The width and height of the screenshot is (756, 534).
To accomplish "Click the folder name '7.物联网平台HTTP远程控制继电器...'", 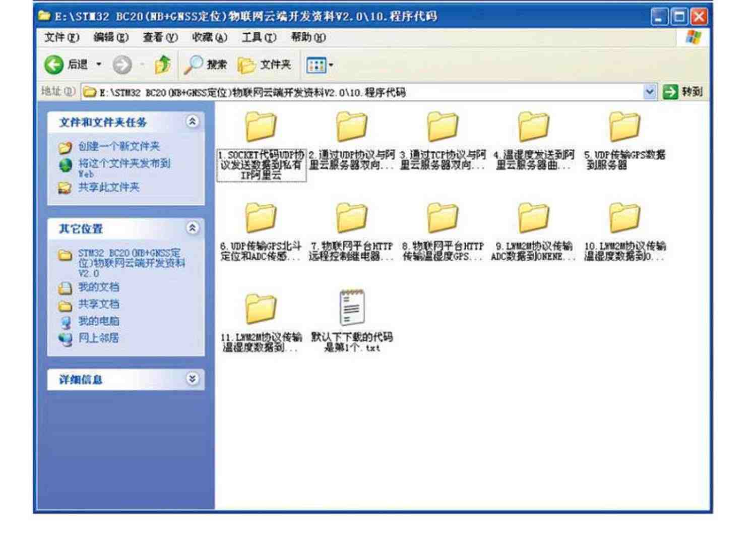I will [352, 251].
